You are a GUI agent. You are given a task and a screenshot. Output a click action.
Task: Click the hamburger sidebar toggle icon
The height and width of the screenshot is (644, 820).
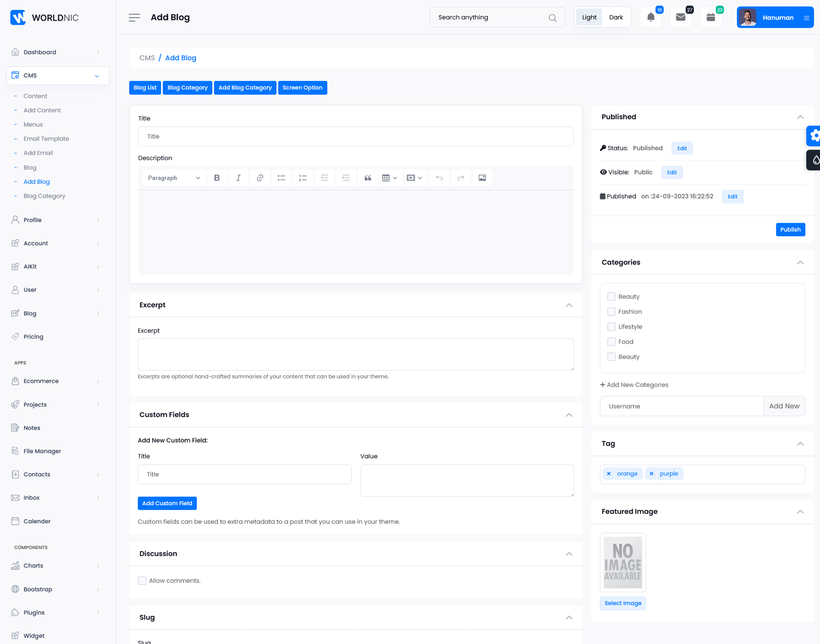[x=134, y=17]
